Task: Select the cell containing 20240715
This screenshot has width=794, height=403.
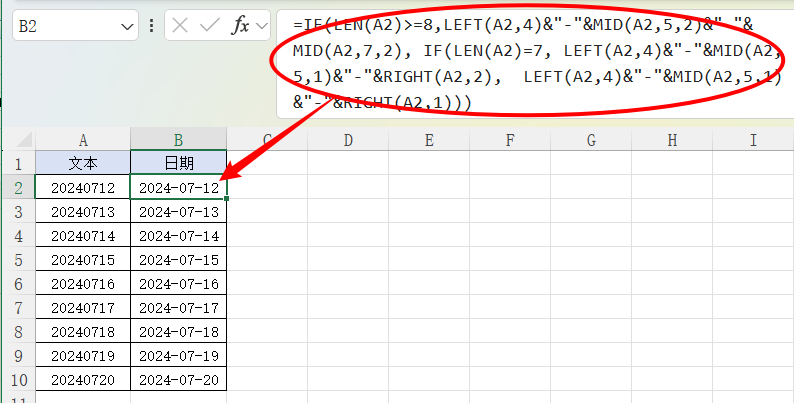Action: coord(83,260)
